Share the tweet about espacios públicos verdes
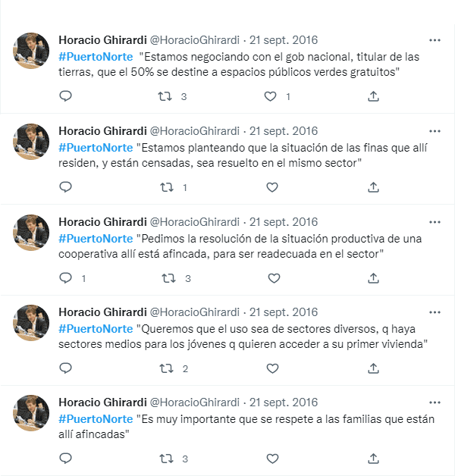This screenshot has width=455, height=476. pos(373,96)
